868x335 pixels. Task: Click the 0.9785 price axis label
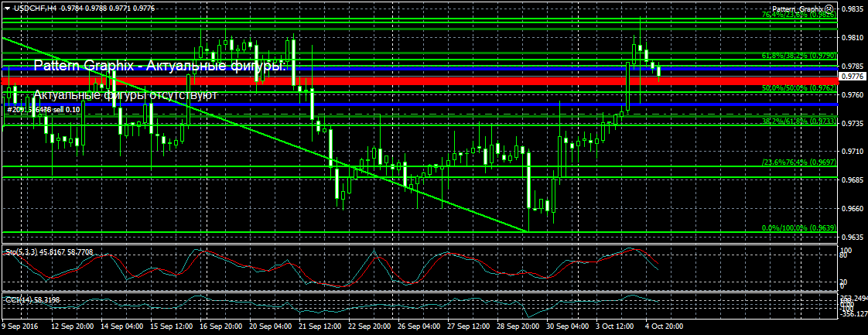(x=853, y=66)
